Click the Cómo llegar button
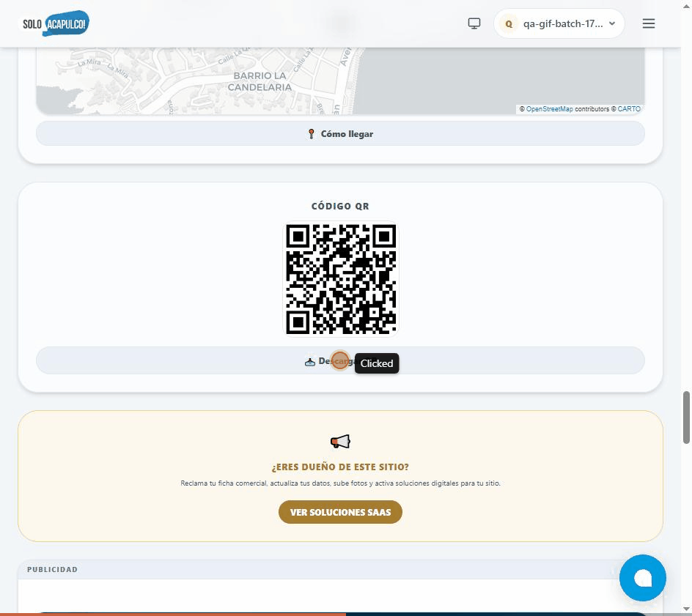 coord(340,133)
